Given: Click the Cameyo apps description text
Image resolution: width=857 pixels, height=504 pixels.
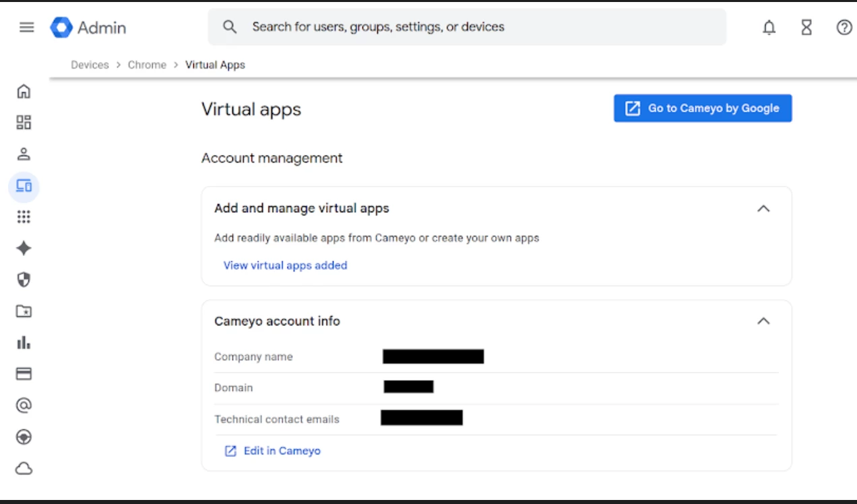Looking at the screenshot, I should (377, 238).
